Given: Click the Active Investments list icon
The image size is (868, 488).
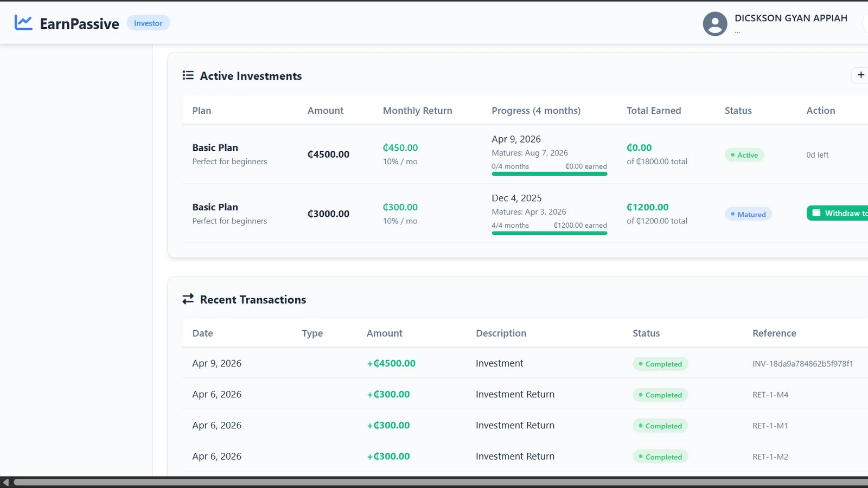Looking at the screenshot, I should pos(188,75).
